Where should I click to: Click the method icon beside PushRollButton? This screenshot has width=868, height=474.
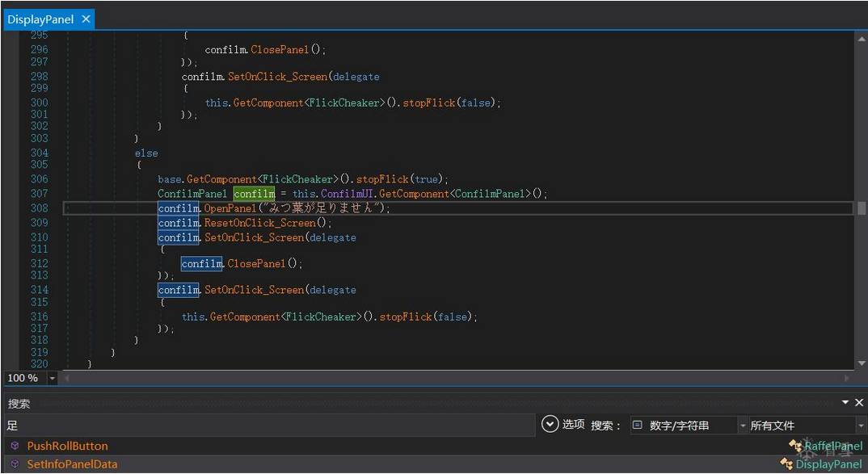click(x=15, y=446)
